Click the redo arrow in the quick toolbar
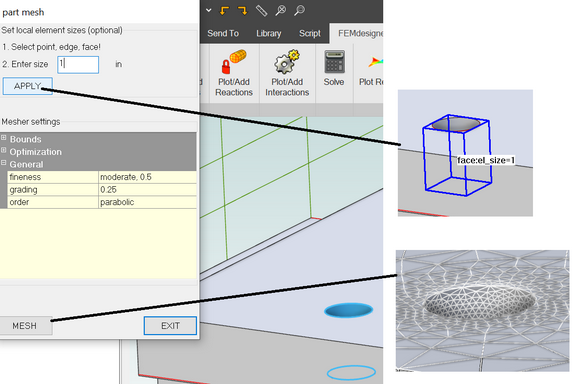 242,11
